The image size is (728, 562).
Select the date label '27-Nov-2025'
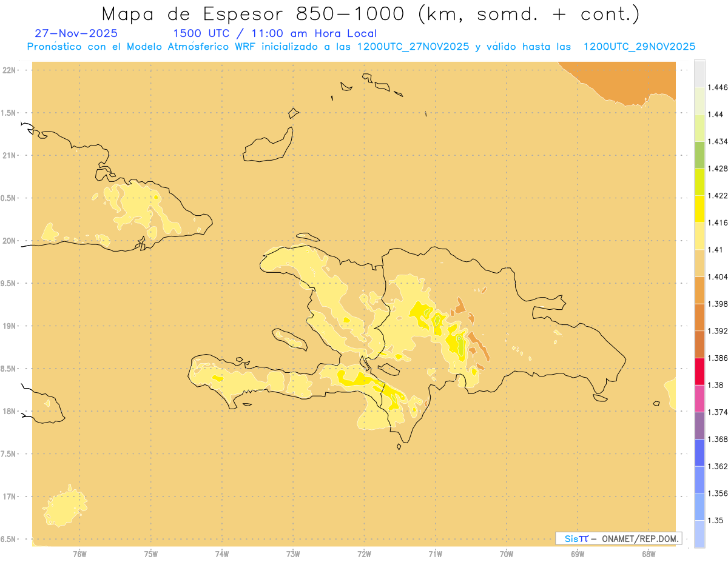[76, 33]
